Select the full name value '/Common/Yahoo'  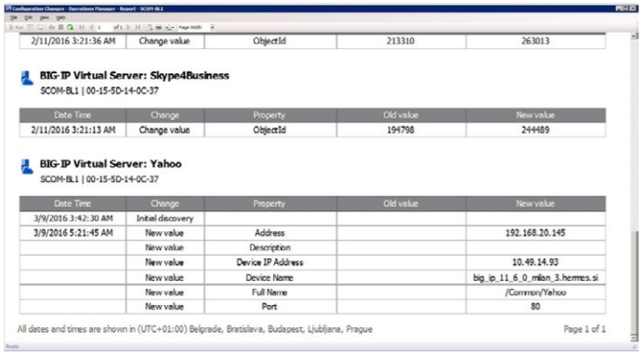pyautogui.click(x=535, y=293)
